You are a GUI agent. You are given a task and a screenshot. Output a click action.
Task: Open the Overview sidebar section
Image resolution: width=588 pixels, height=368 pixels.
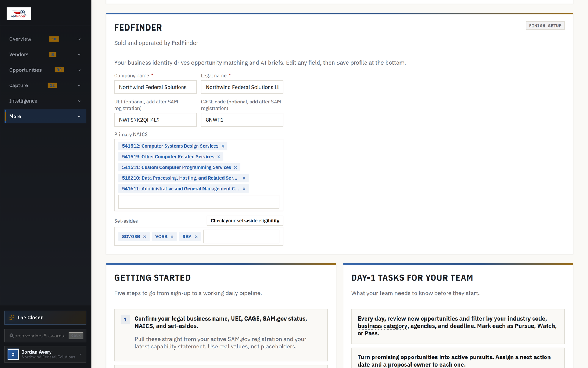pos(46,39)
